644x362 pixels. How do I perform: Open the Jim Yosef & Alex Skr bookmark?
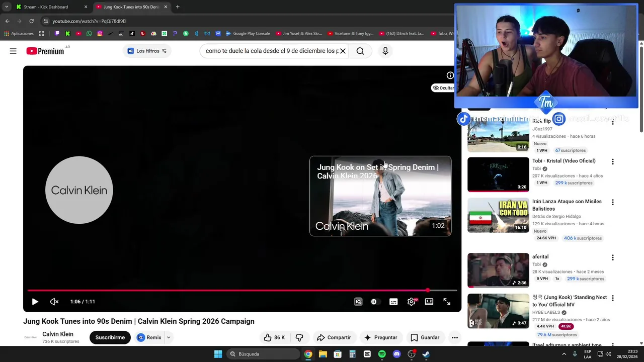coord(299,34)
